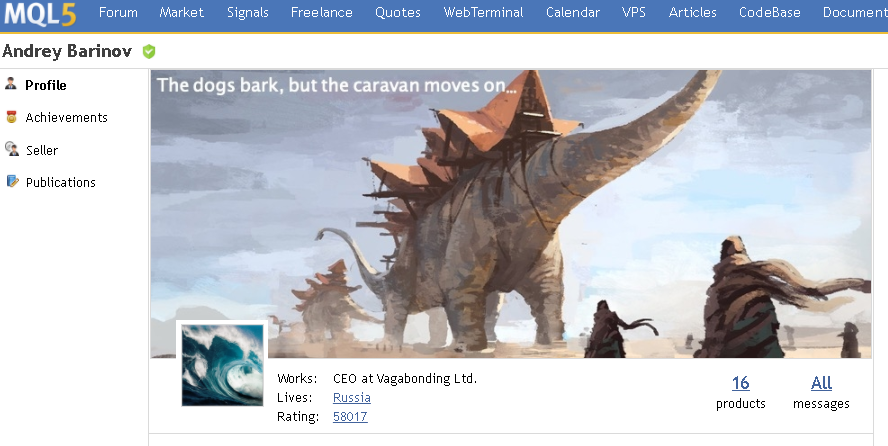
Task: Click the MQL5 logo
Action: click(40, 14)
